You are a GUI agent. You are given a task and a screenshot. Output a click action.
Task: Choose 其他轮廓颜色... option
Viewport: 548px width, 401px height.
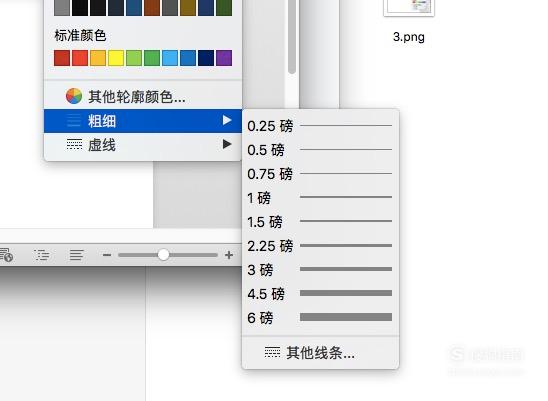tap(143, 96)
